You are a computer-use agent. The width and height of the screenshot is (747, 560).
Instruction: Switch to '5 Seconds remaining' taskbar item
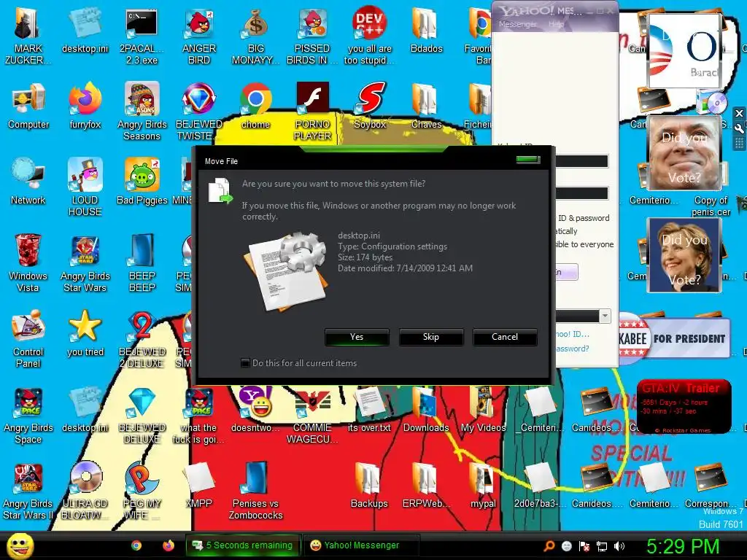tap(243, 545)
